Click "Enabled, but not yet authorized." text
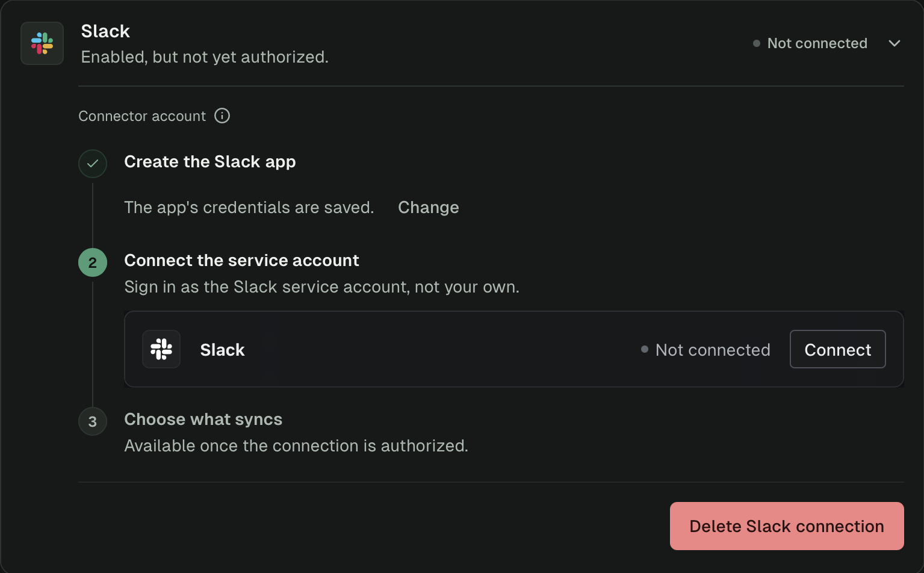Screen dimensions: 924x573 pos(205,57)
